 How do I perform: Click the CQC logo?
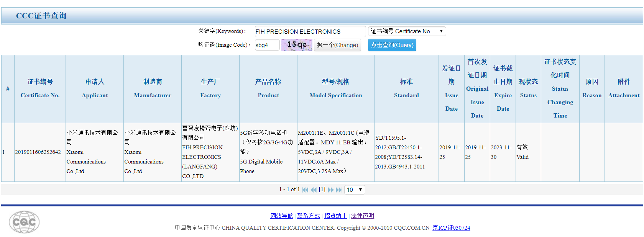24,222
